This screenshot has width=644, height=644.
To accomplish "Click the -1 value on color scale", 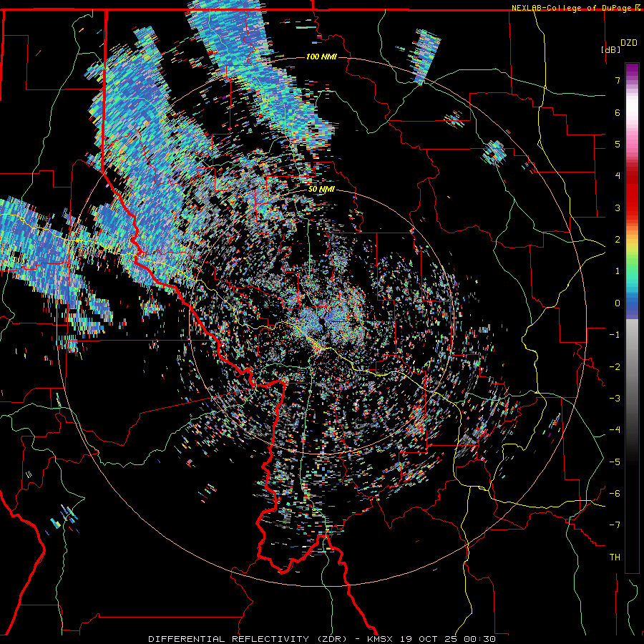I will pos(615,335).
